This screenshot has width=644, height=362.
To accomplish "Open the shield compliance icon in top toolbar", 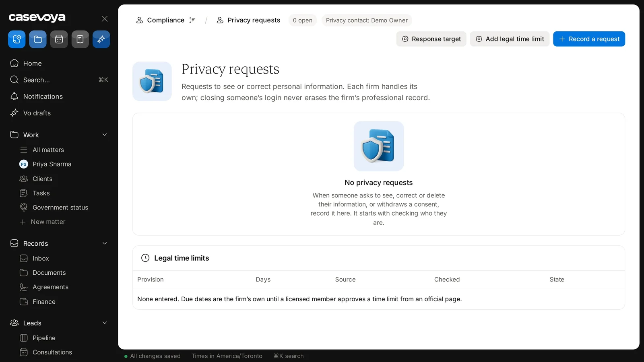I will point(17,39).
